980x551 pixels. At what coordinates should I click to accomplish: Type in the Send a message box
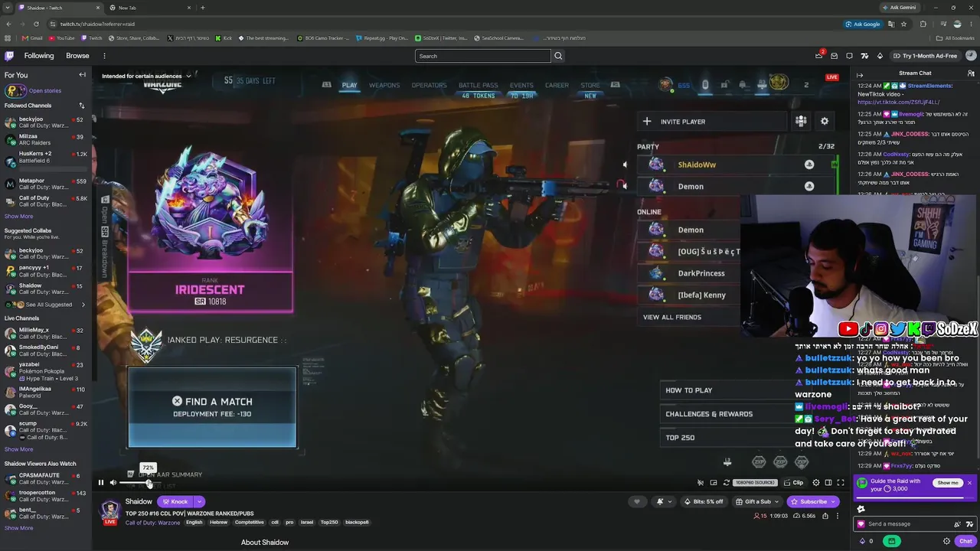pyautogui.click(x=907, y=524)
